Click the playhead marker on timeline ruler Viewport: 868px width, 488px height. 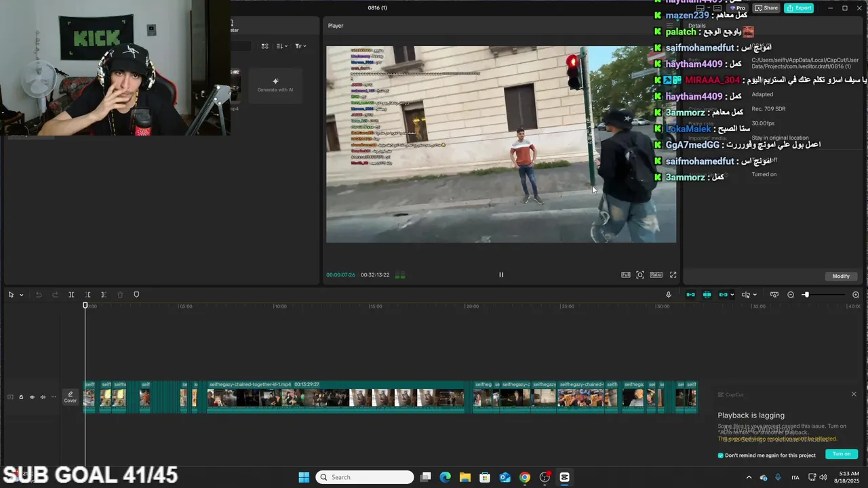tap(85, 306)
